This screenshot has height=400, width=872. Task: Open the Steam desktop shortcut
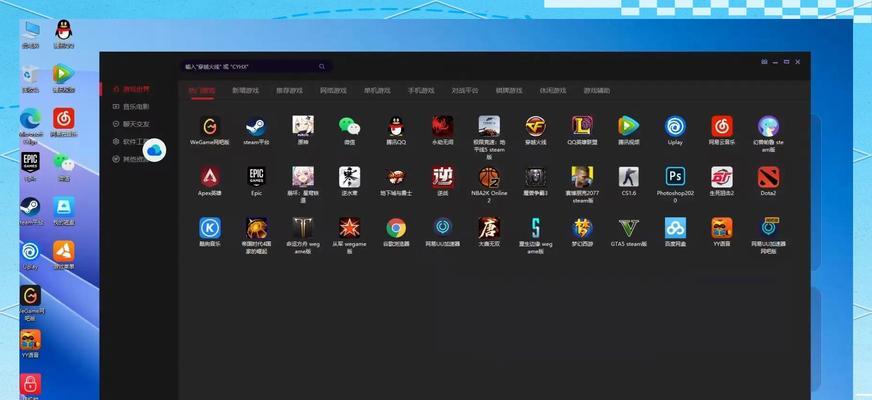click(x=29, y=206)
